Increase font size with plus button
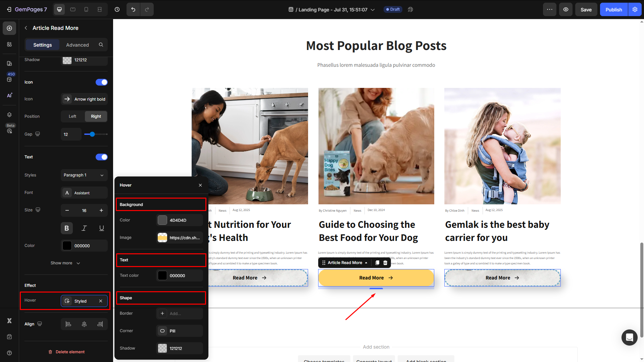 pyautogui.click(x=101, y=210)
